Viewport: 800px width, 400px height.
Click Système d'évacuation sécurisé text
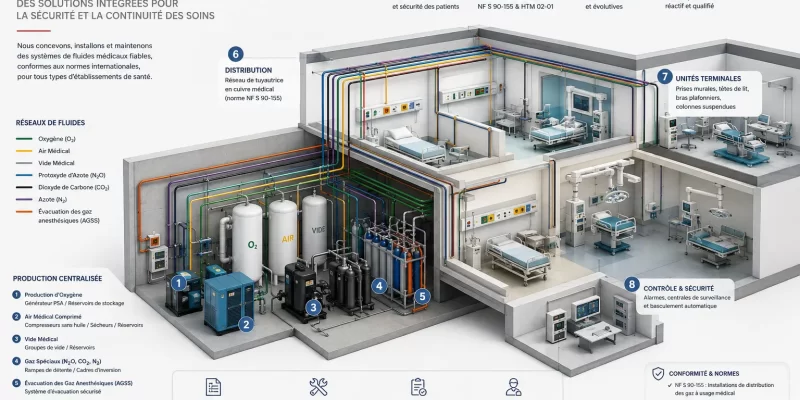(63, 391)
